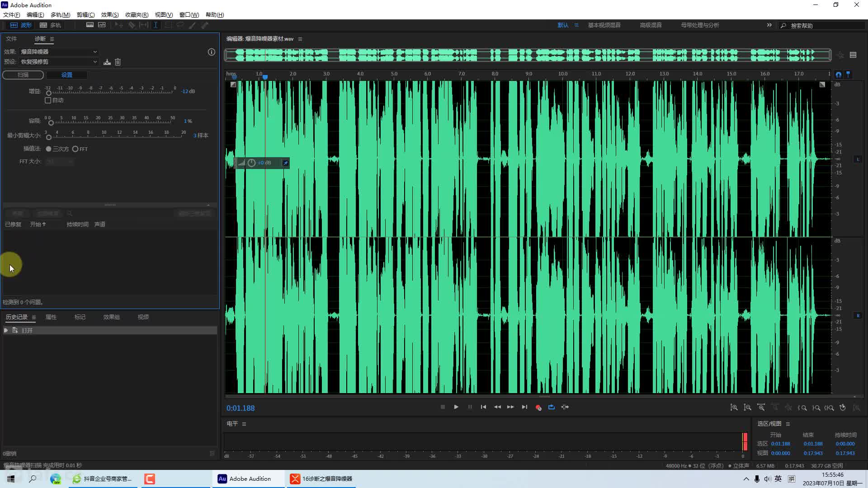Viewport: 868px width, 488px height.
Task: Click the play button to start playback
Action: [456, 407]
